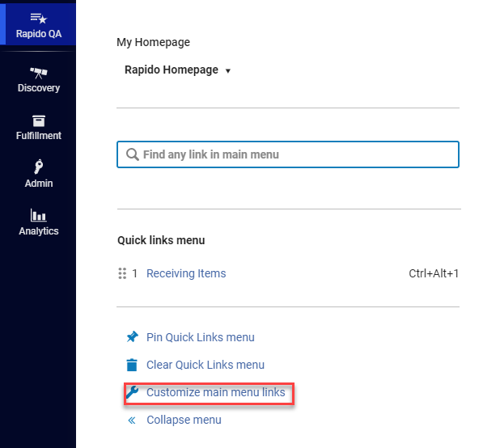Open the Receiving Items quick link
The image size is (500, 448).
[186, 273]
